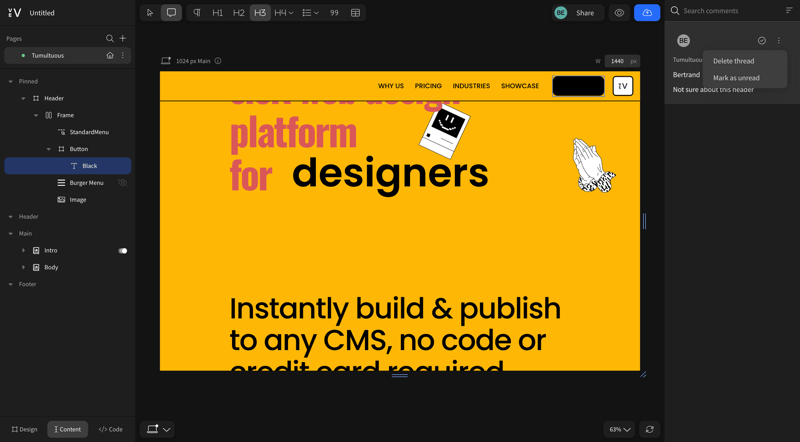The image size is (800, 442).
Task: Click PRICING nav link
Action: (x=428, y=86)
